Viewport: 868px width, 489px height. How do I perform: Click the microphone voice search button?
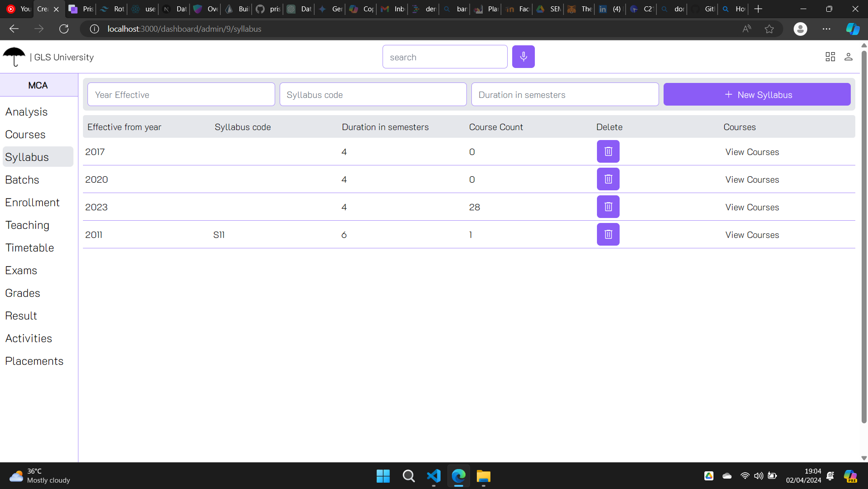click(523, 57)
